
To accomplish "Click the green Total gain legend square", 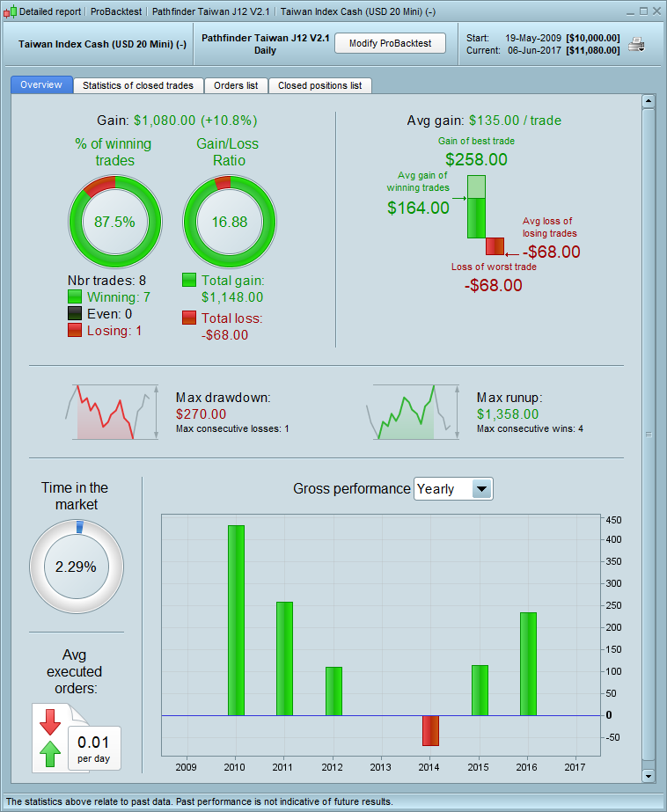I will (x=189, y=280).
